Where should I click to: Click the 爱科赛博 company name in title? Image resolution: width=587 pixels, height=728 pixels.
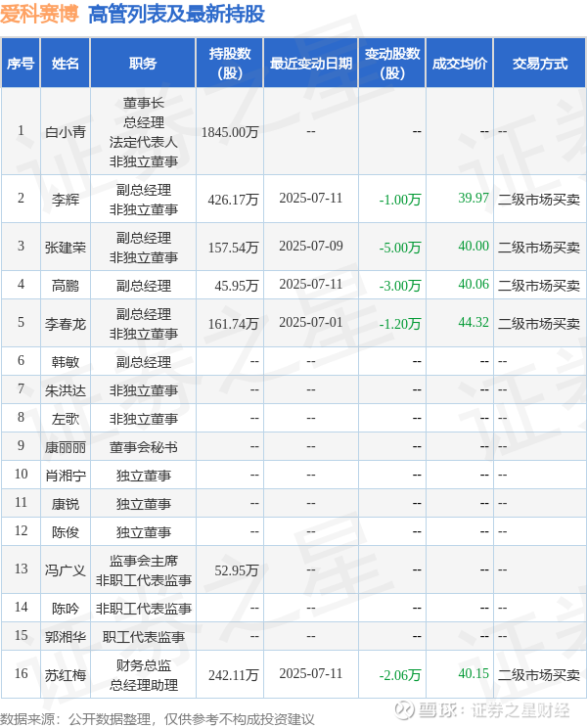pyautogui.click(x=39, y=14)
